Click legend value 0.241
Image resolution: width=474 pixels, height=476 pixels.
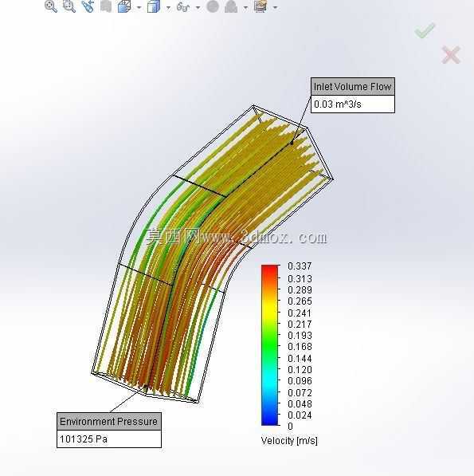(x=300, y=313)
